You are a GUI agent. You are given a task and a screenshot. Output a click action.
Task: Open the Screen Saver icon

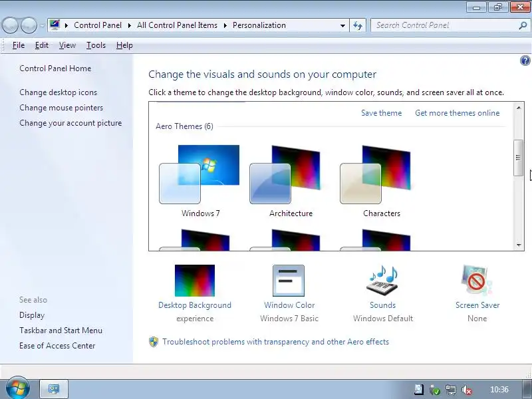pos(477,281)
